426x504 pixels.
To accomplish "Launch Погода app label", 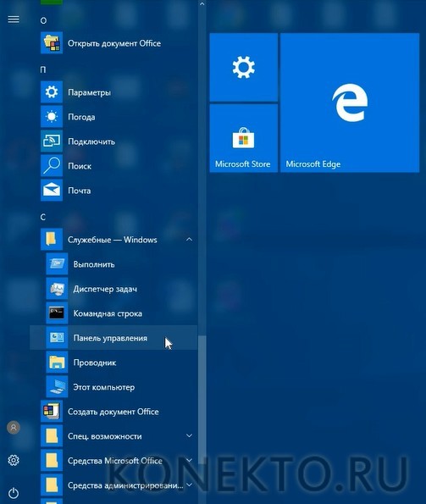I will tap(81, 117).
